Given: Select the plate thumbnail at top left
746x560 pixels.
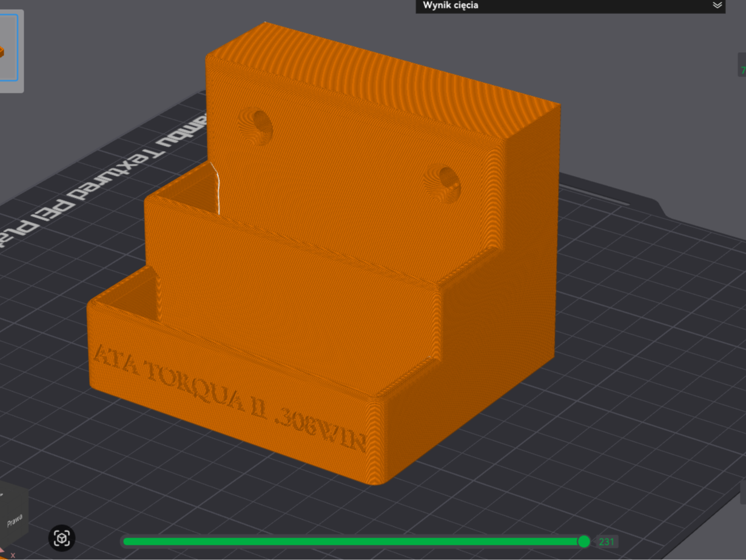Looking at the screenshot, I should [10, 49].
